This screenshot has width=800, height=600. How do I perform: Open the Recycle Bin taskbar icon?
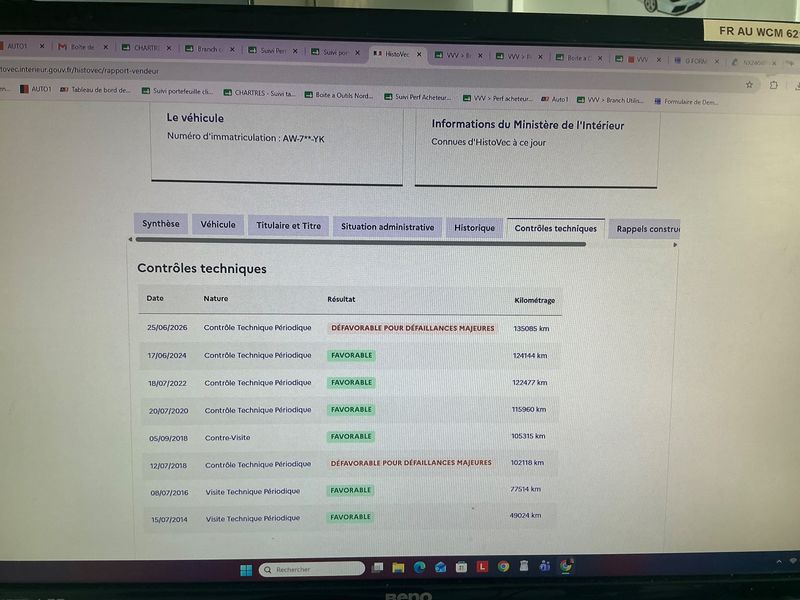coord(524,565)
